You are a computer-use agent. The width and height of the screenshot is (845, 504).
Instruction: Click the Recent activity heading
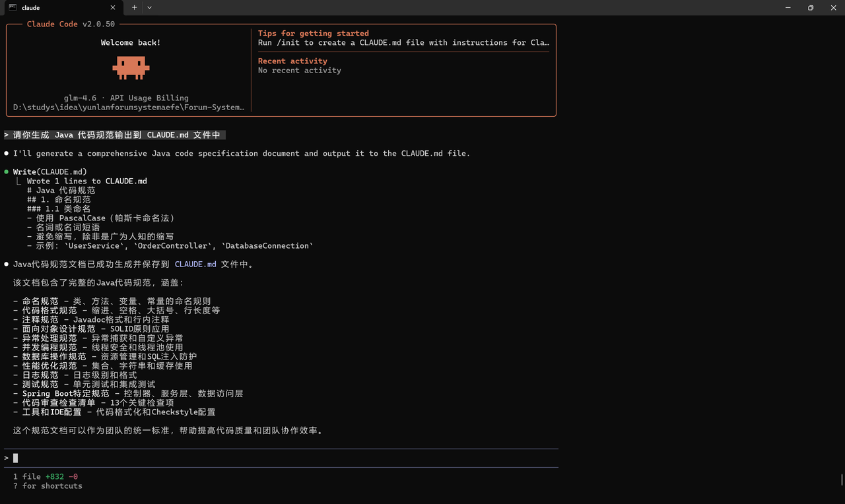pos(292,60)
